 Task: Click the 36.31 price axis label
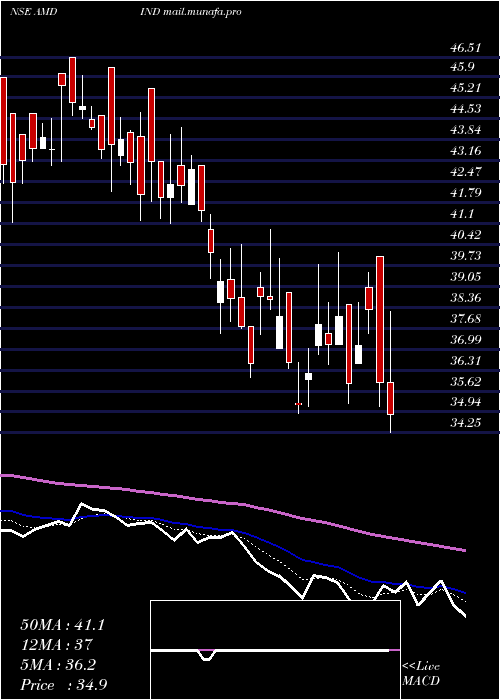click(x=465, y=361)
